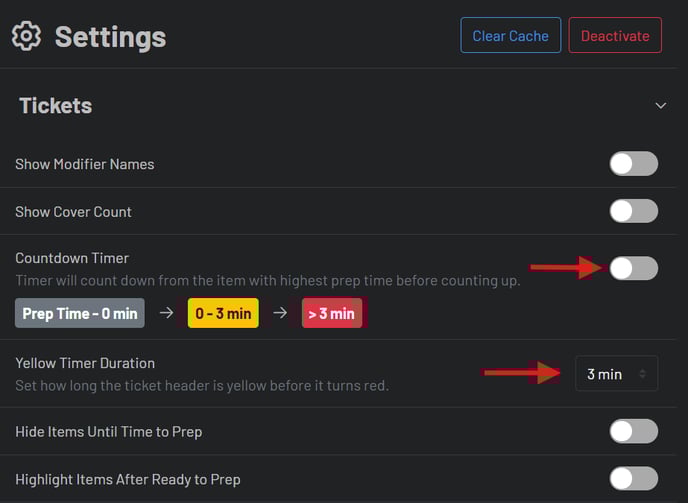Collapse the Tickets section chevron
Screen dimensions: 688x503
660,106
